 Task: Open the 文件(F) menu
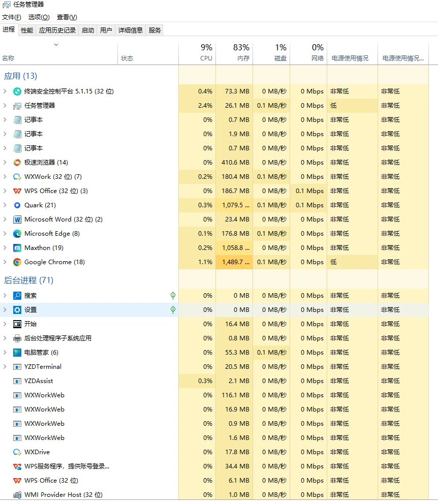tap(12, 17)
